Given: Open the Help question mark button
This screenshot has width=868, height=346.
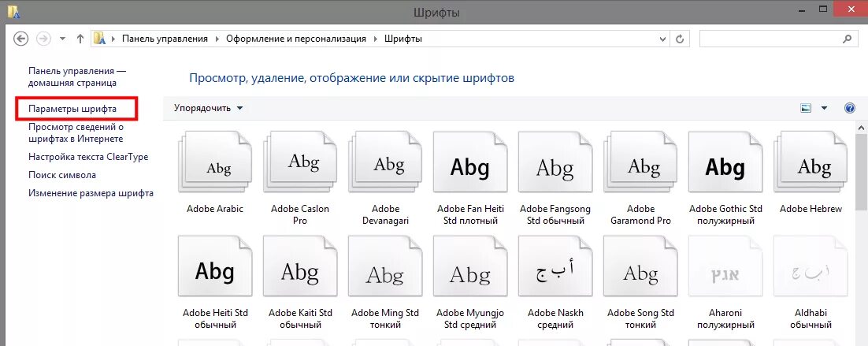Looking at the screenshot, I should (850, 108).
